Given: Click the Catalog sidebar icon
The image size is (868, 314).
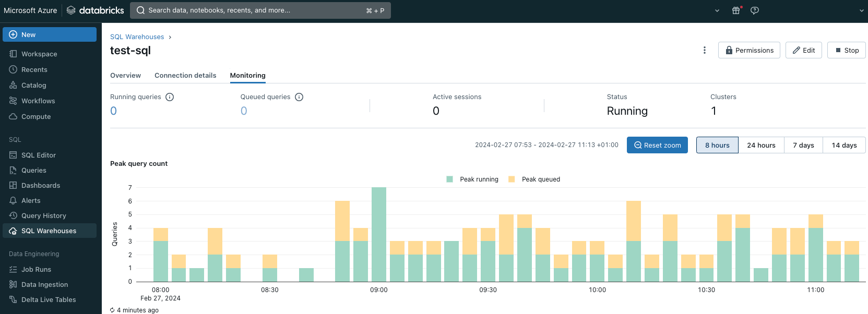Looking at the screenshot, I should (13, 85).
